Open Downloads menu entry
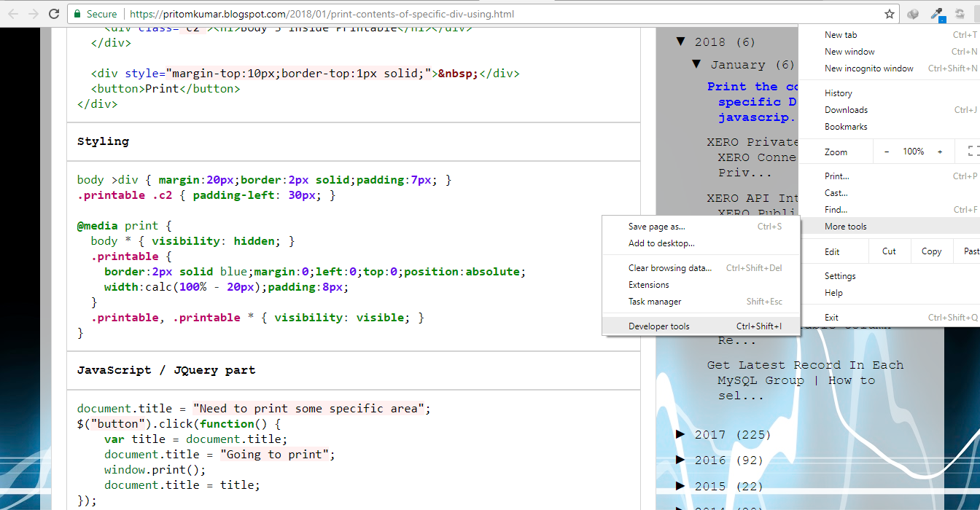This screenshot has height=510, width=980. point(890,110)
